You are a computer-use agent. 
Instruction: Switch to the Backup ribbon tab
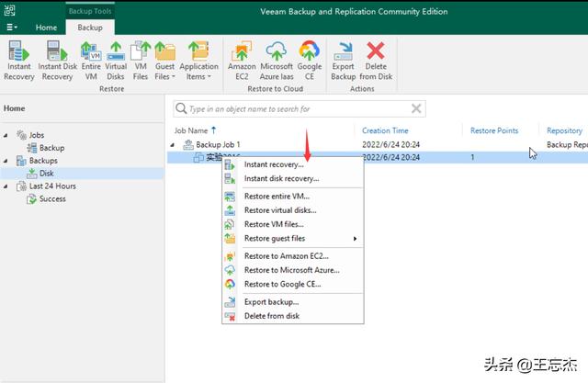(90, 28)
